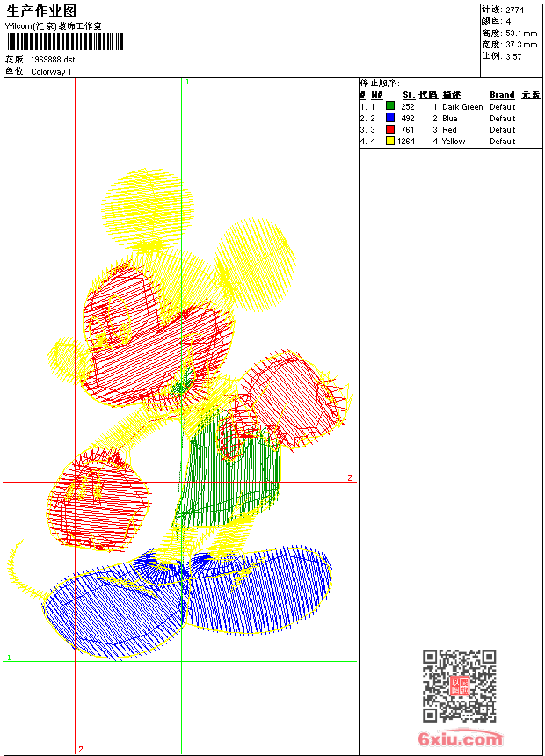545x756 pixels.
Task: Click the 'Brand' column header
Action: pyautogui.click(x=502, y=95)
